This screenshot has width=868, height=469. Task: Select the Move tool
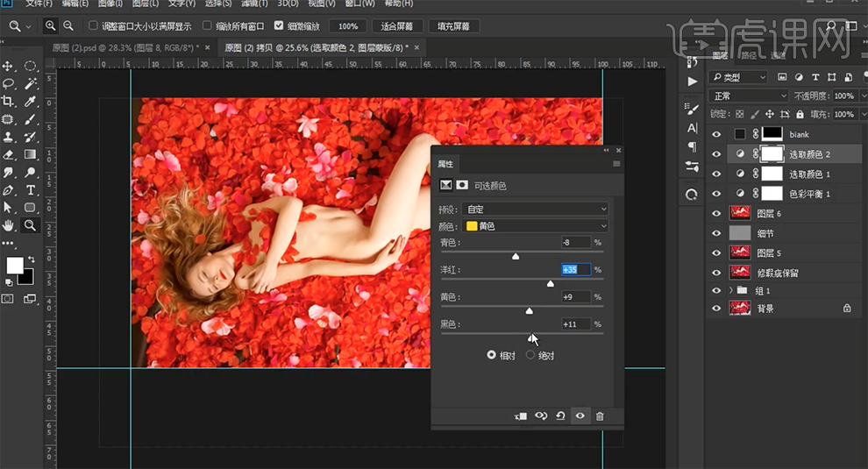point(9,67)
